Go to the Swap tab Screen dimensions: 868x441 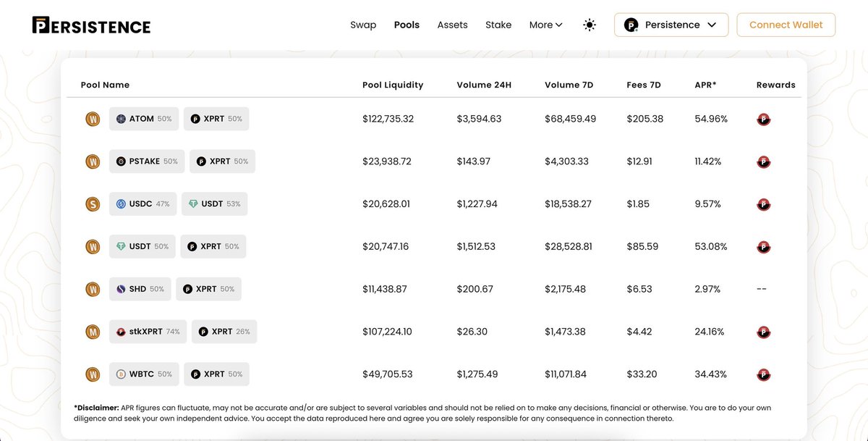pyautogui.click(x=363, y=25)
